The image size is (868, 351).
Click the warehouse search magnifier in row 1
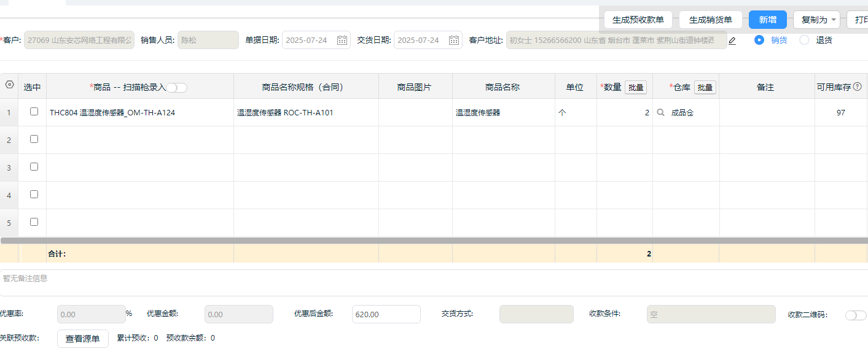point(661,113)
